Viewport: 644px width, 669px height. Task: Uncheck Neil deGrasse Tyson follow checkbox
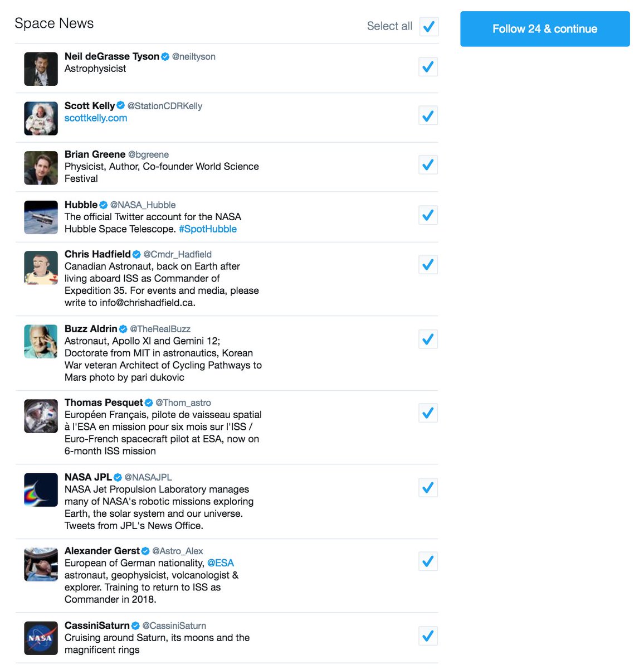pos(428,67)
